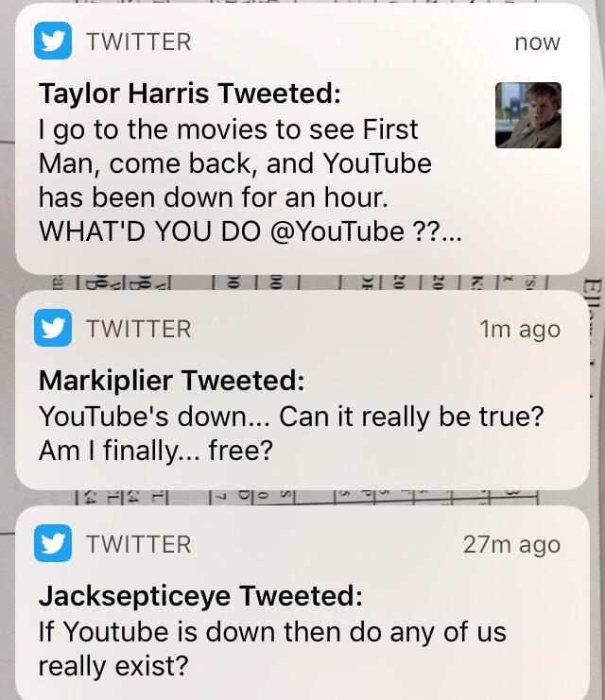
Task: Tap the "1m ago" timestamp
Action: coord(520,330)
